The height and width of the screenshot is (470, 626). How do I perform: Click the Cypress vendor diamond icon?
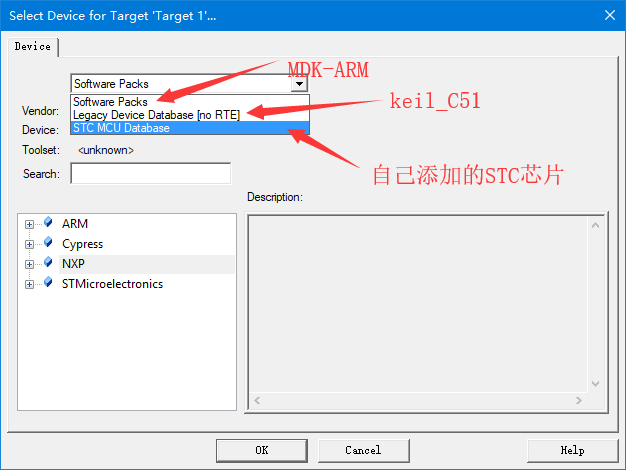click(x=48, y=242)
